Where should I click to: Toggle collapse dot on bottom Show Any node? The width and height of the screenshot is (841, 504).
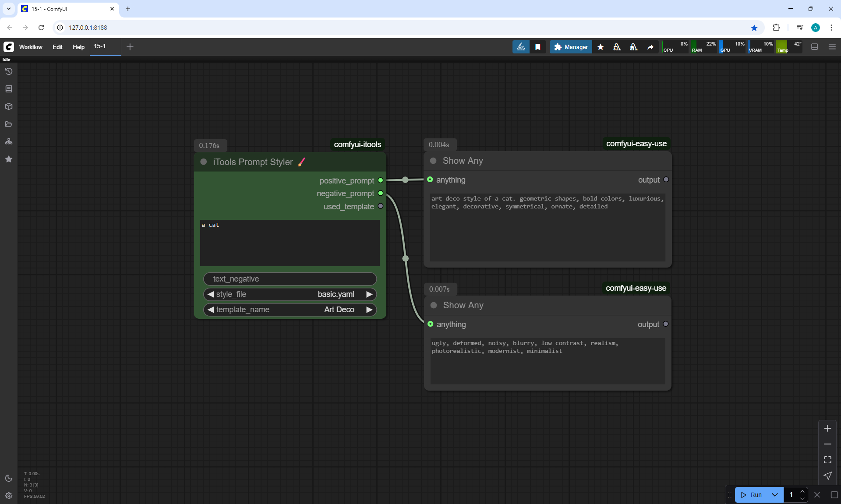pos(434,305)
